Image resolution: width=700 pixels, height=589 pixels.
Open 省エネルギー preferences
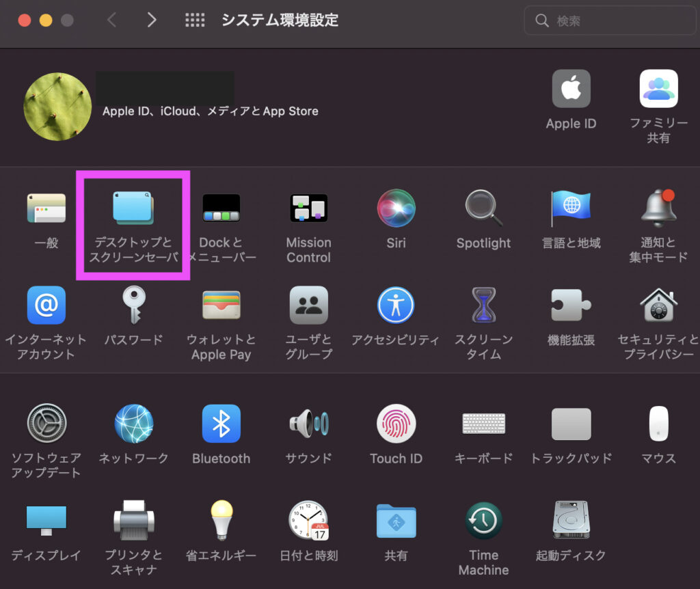(221, 521)
